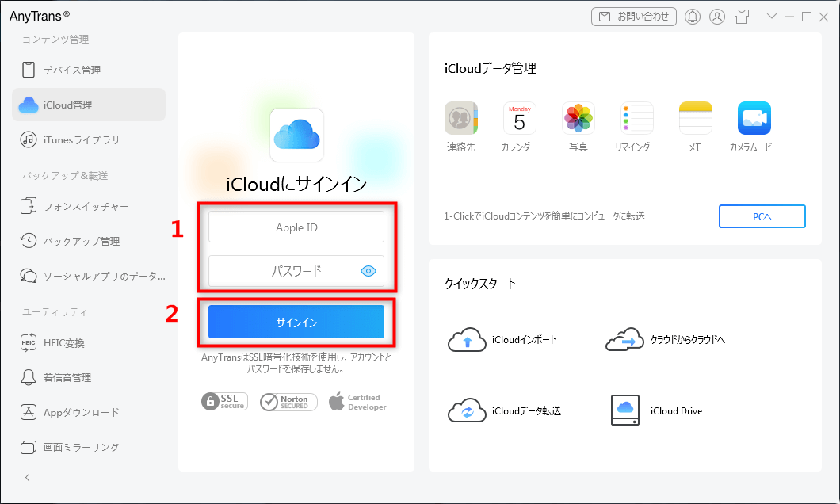The height and width of the screenshot is (504, 840).
Task: Expand the titlebar chevron dropdown
Action: click(x=772, y=16)
